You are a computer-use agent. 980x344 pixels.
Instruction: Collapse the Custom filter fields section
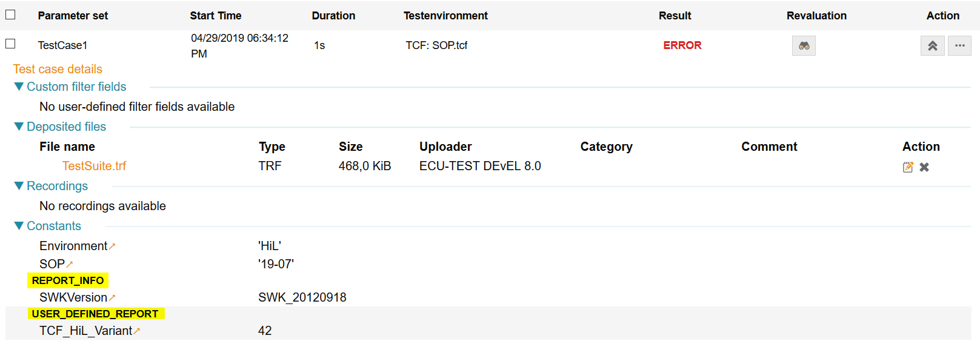pyautogui.click(x=19, y=87)
